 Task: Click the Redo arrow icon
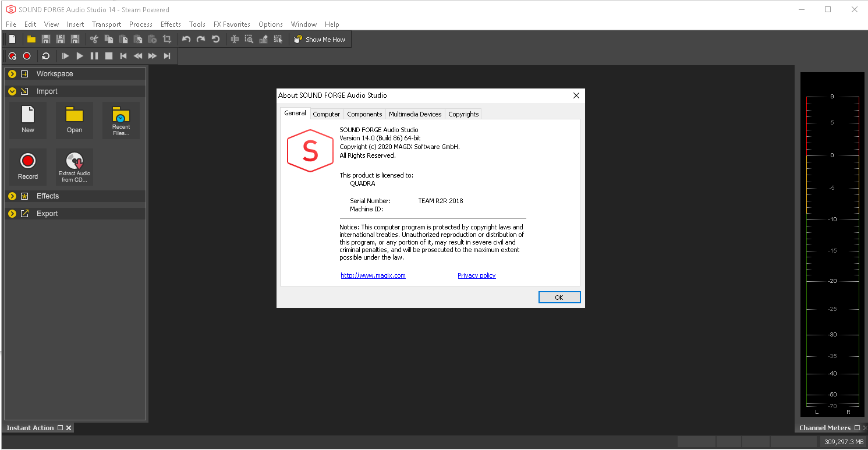tap(201, 39)
